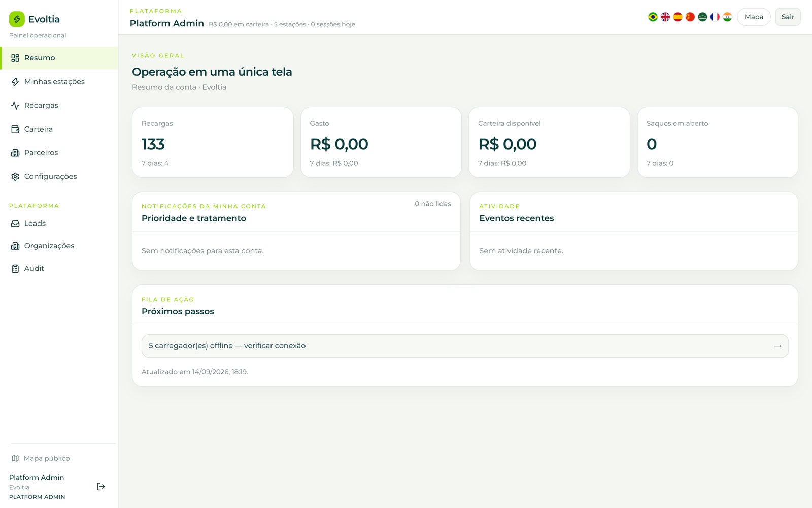The image size is (812, 508).
Task: Click the clipboard icon beside Audit
Action: tap(15, 269)
